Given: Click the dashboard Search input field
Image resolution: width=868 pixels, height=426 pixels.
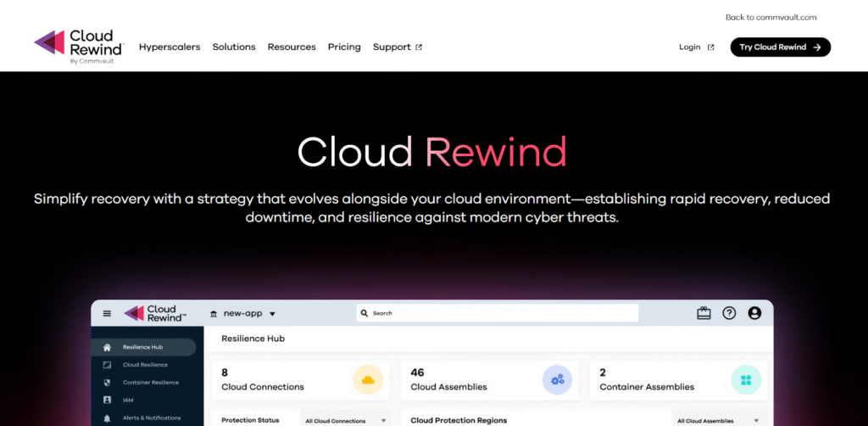Looking at the screenshot, I should tap(497, 313).
